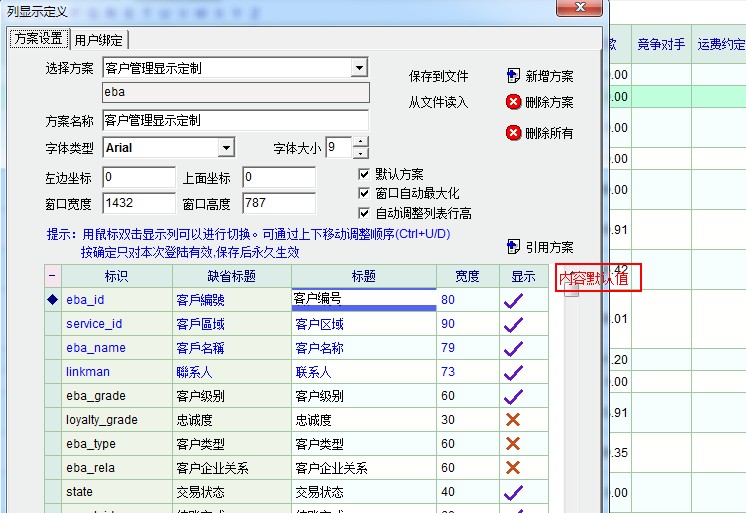Toggle the 自动调整列表行高 checkbox
The width and height of the screenshot is (746, 513).
[365, 213]
